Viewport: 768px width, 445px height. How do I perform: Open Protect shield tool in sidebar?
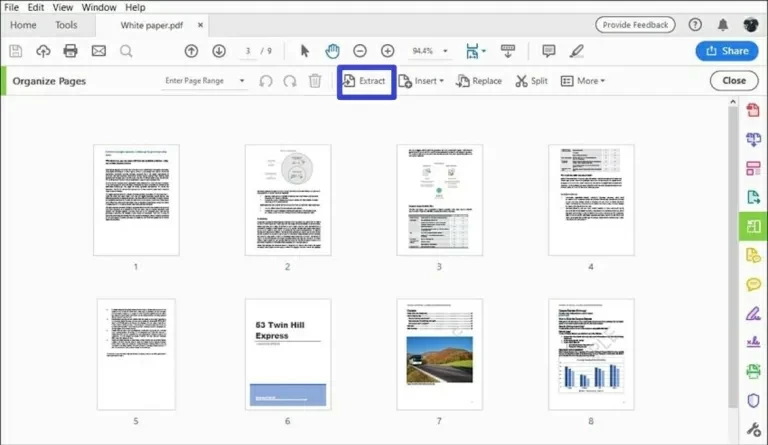(x=753, y=400)
